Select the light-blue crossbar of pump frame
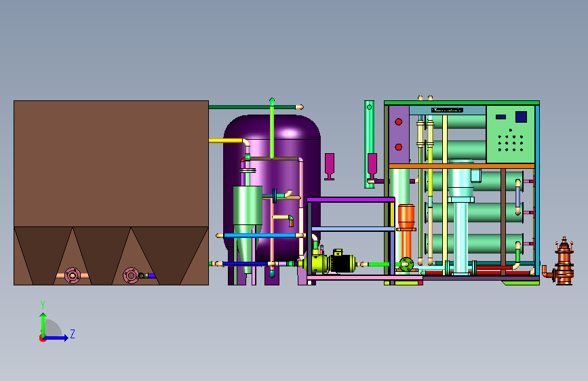Image resolution: width=588 pixels, height=381 pixels. [x=353, y=228]
